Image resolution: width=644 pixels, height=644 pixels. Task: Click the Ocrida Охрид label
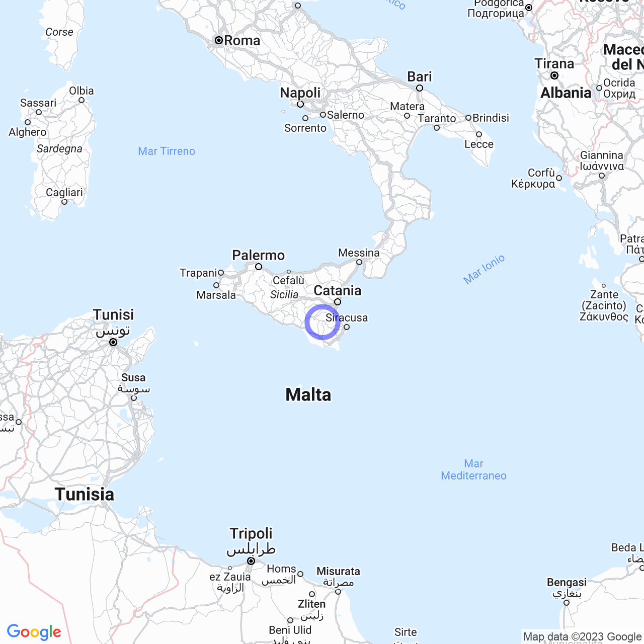click(x=619, y=88)
